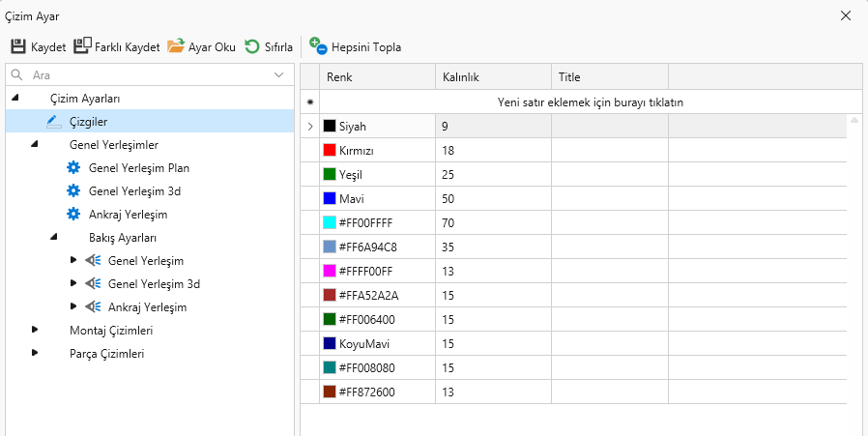Click the Kaydet save icon
The width and height of the screenshot is (868, 436).
coord(18,46)
